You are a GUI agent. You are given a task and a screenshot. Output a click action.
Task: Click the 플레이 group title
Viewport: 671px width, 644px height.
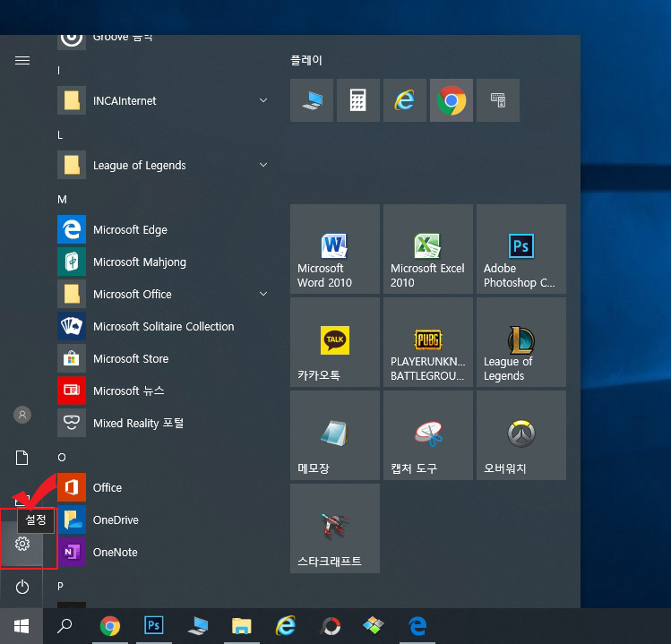click(x=306, y=60)
